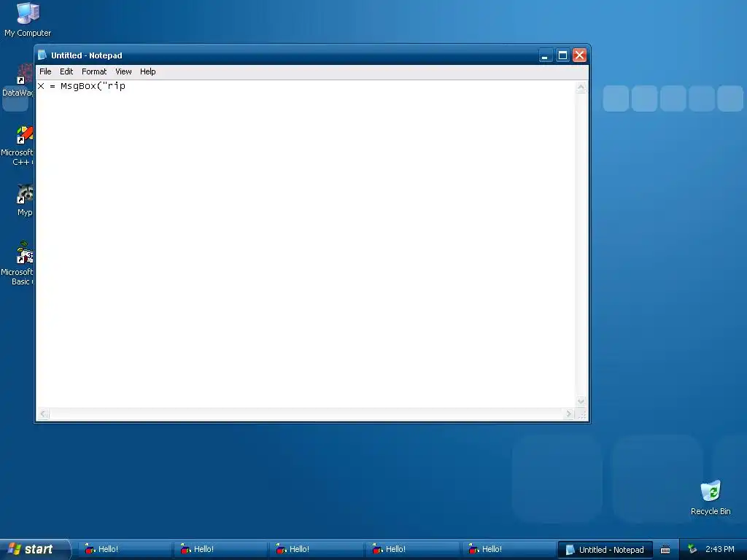This screenshot has height=560, width=747.
Task: Open the View menu in Notepad
Action: (x=123, y=71)
